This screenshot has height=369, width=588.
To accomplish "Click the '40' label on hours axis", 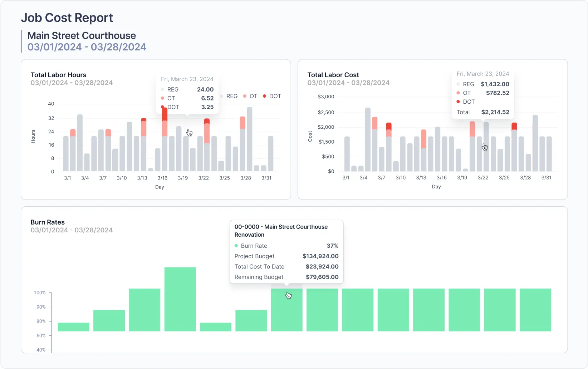I will pyautogui.click(x=51, y=104).
